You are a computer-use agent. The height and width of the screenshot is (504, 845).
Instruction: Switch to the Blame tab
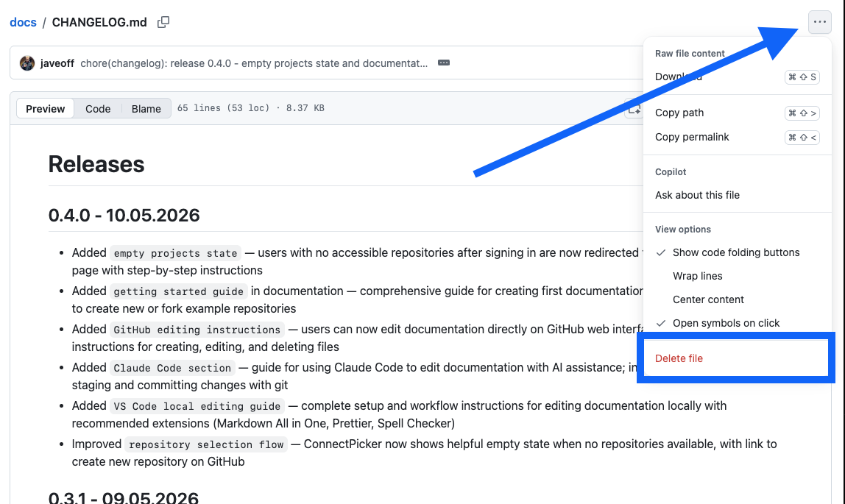coord(146,108)
